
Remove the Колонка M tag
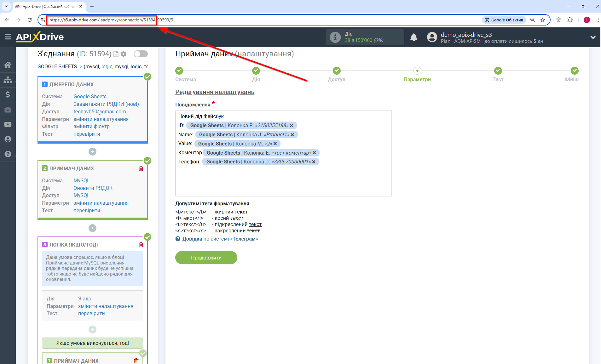[x=275, y=144]
